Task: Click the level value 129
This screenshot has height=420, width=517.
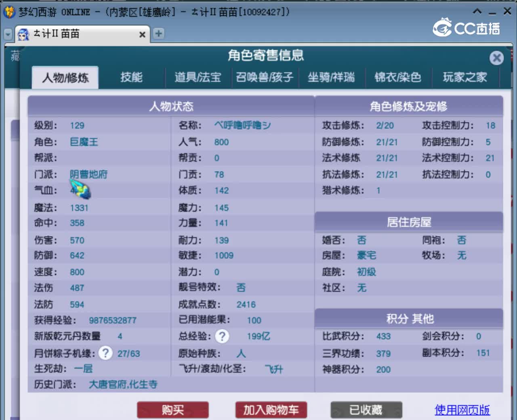Action: click(x=77, y=126)
